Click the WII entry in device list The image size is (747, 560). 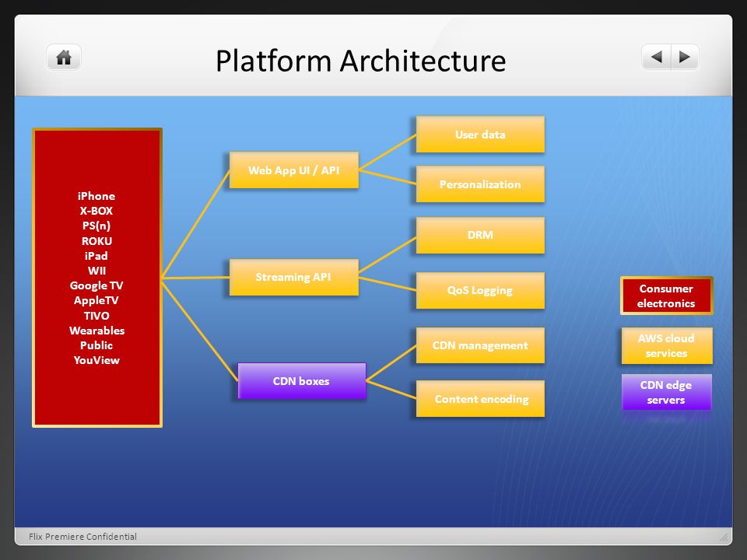coord(96,271)
